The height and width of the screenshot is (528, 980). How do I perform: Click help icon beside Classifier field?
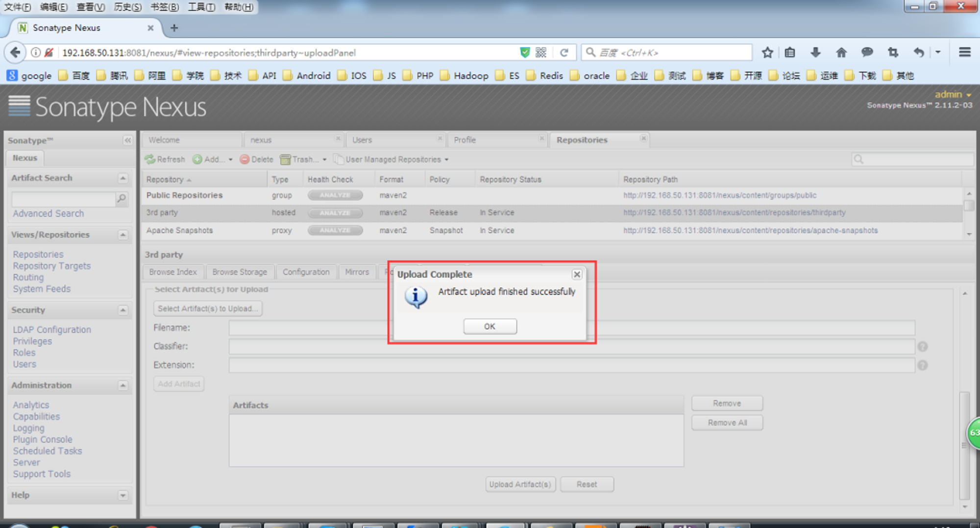[x=923, y=347]
